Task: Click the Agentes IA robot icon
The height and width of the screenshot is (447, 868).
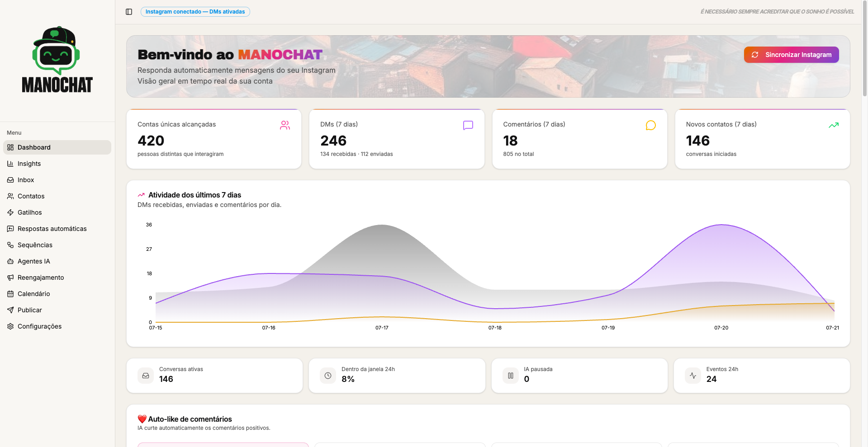Action: (10, 261)
